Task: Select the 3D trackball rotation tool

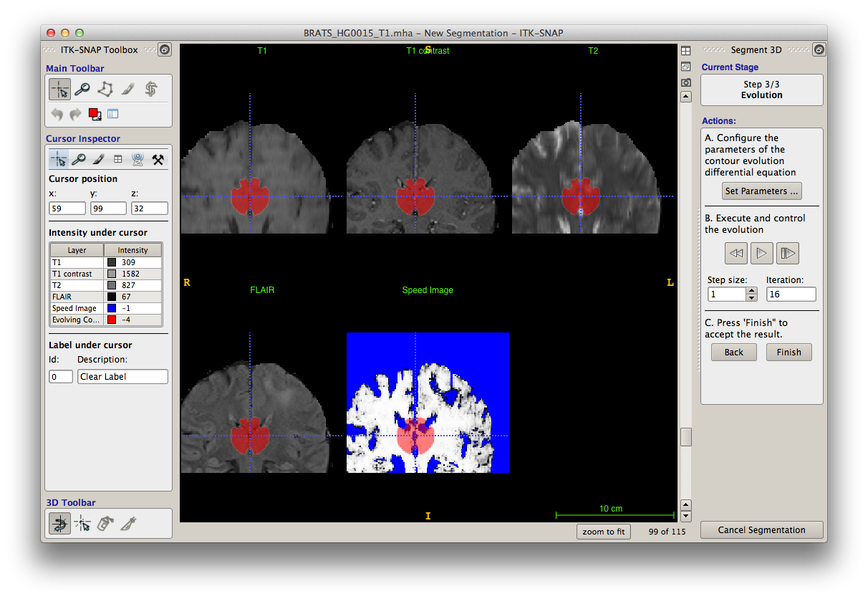Action: 59,524
